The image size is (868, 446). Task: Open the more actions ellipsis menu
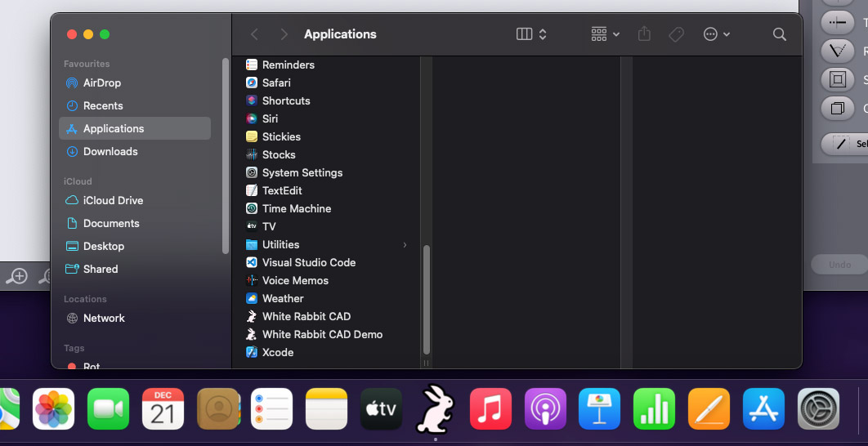coord(717,34)
